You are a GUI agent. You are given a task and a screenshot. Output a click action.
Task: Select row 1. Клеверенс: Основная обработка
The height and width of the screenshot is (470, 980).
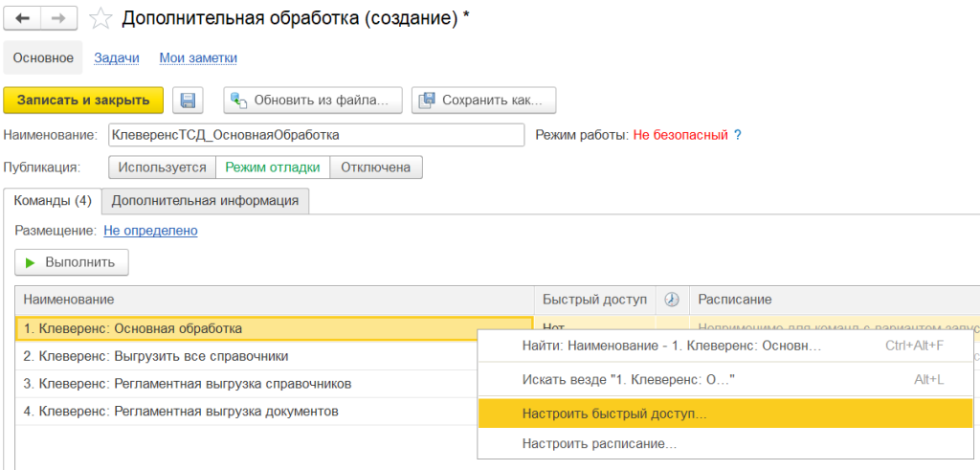click(x=275, y=328)
